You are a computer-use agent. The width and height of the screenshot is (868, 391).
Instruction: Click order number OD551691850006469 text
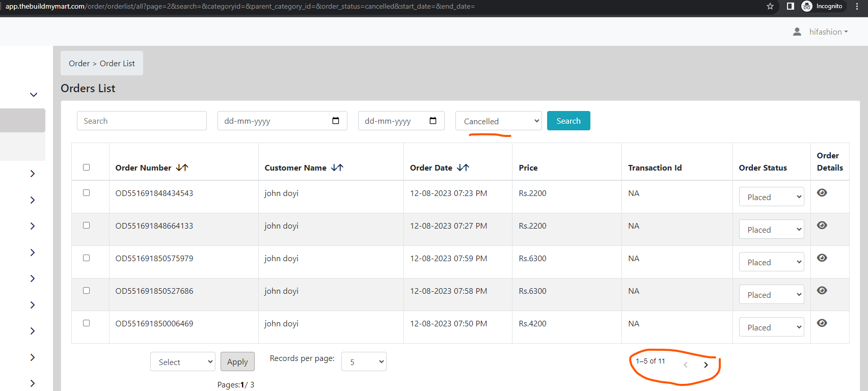pos(154,324)
